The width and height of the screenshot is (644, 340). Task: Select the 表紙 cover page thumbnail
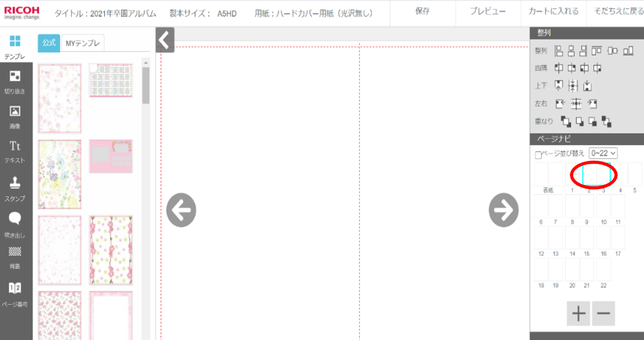(549, 175)
